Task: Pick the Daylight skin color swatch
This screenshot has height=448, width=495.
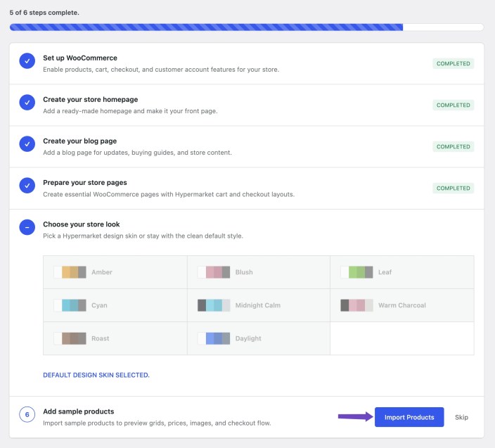Action: pos(214,338)
